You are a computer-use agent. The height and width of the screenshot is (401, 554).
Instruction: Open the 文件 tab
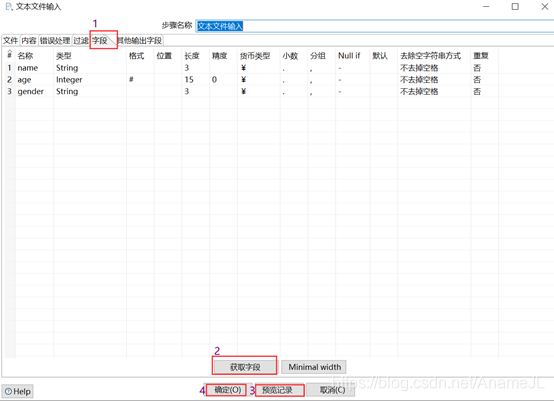click(11, 41)
